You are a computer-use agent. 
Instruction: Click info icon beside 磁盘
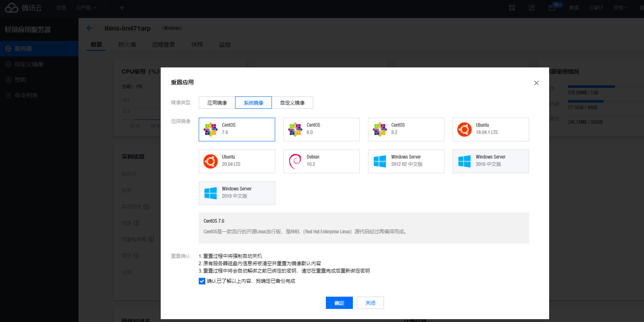click(x=137, y=223)
